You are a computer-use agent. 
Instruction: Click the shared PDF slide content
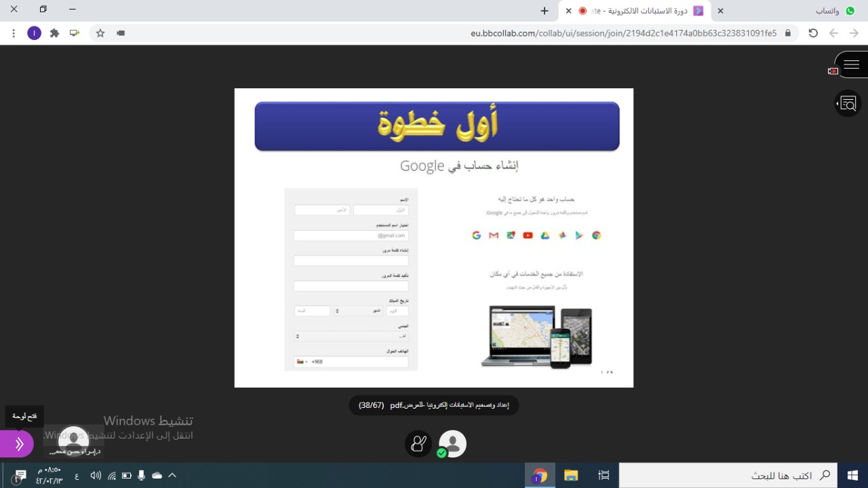(x=434, y=238)
